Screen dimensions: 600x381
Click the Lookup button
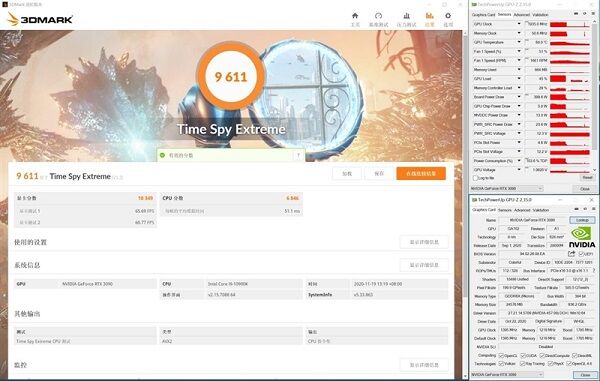(582, 220)
